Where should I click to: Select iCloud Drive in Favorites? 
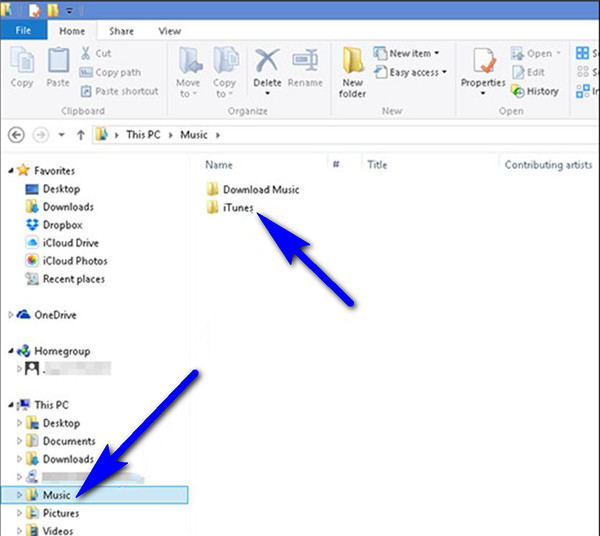tap(62, 243)
